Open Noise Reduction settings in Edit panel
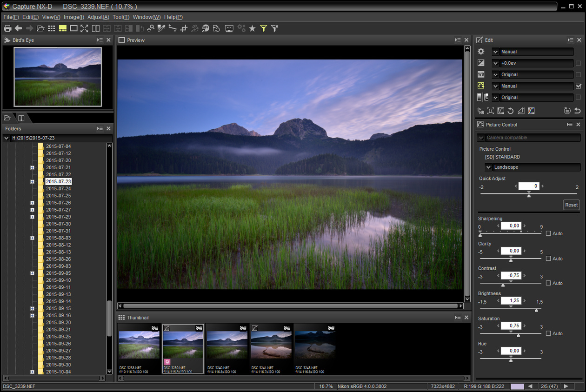586x392 pixels. pyautogui.click(x=480, y=111)
